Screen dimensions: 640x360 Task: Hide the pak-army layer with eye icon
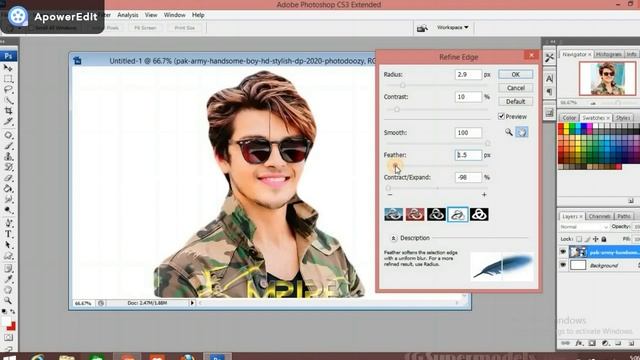point(563,252)
